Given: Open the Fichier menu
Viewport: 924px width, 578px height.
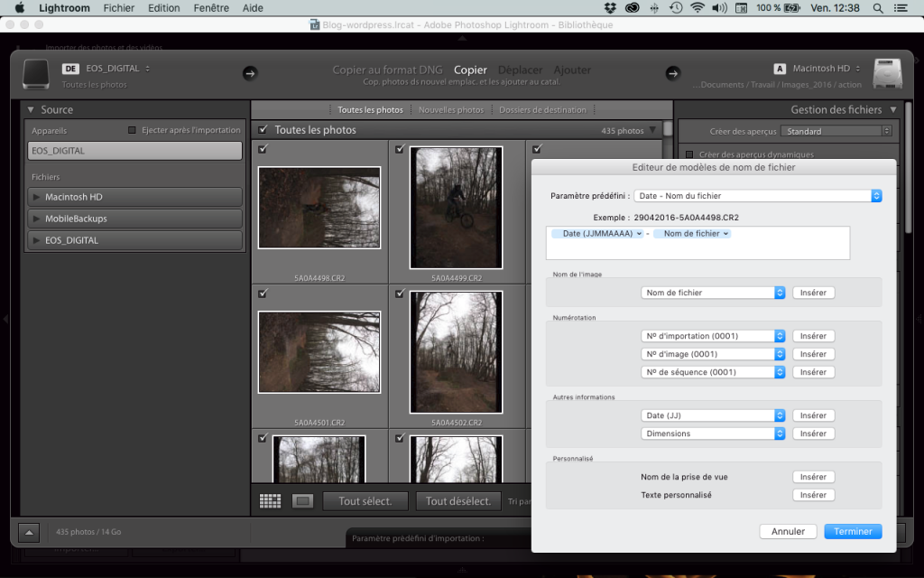Looking at the screenshot, I should click(119, 7).
